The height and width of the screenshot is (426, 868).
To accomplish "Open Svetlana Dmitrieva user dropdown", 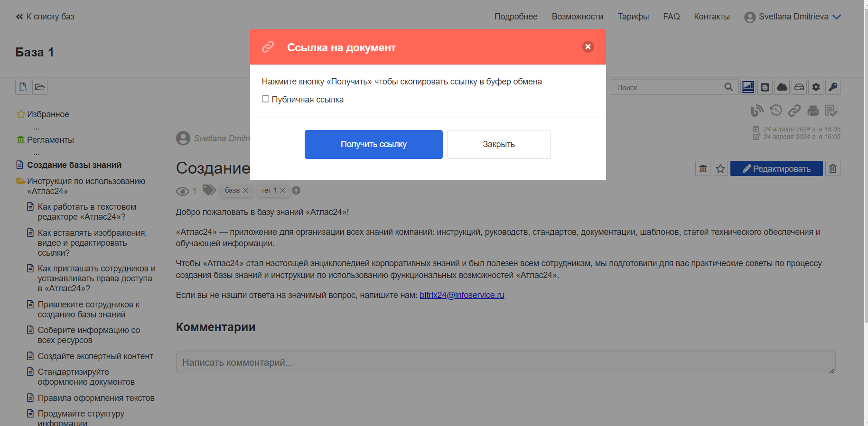I will (x=793, y=17).
